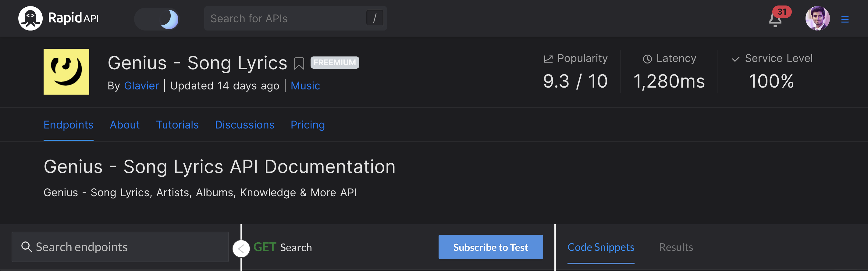The height and width of the screenshot is (271, 868).
Task: Select the Code Snippets tab
Action: (600, 247)
